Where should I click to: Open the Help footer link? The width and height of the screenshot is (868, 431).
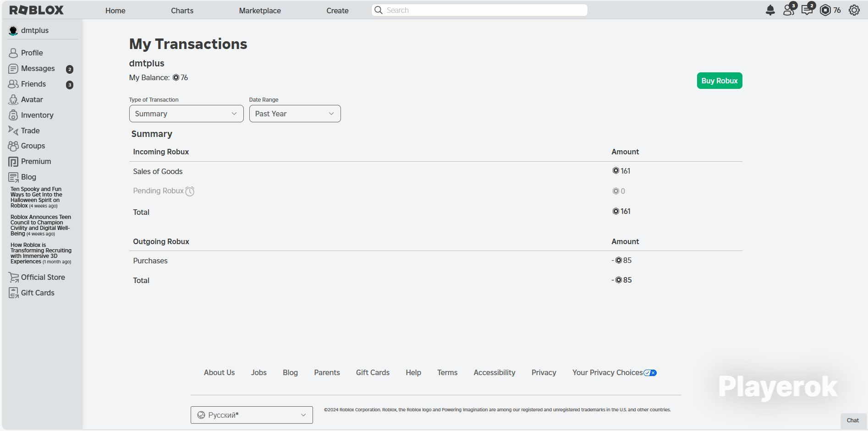pos(413,373)
